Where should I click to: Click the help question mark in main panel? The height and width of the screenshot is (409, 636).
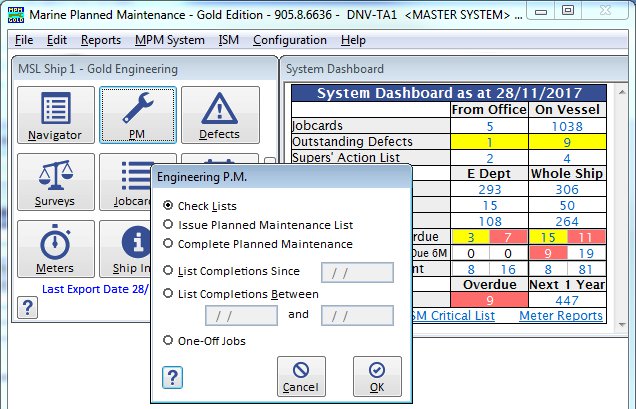tap(28, 308)
